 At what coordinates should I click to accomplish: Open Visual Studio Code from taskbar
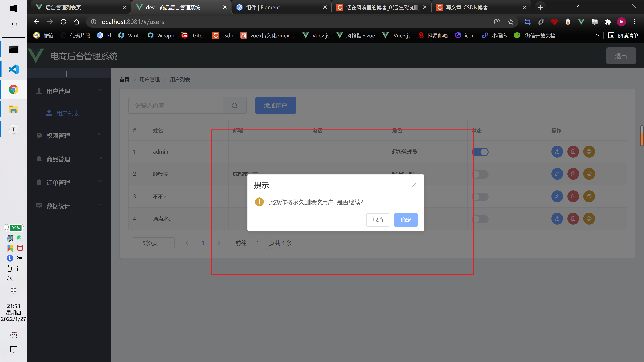[x=13, y=69]
